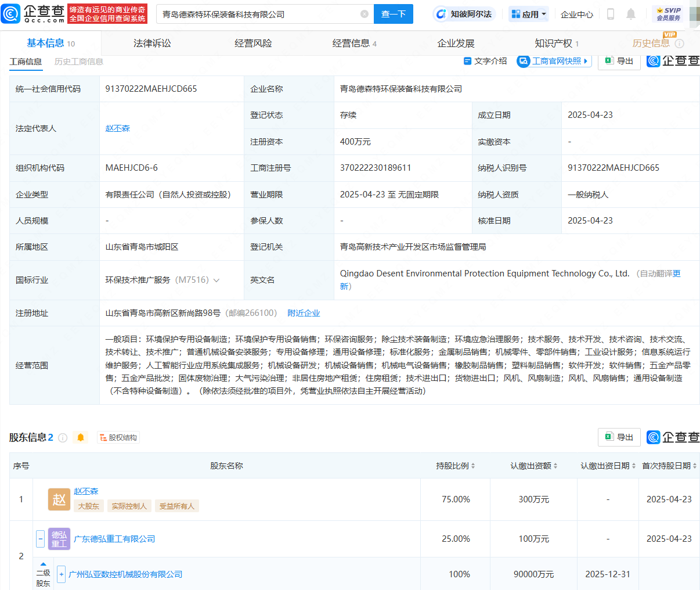The height and width of the screenshot is (590, 700).
Task: Click the orange bell icon beside 股东信息
Action: pyautogui.click(x=81, y=438)
